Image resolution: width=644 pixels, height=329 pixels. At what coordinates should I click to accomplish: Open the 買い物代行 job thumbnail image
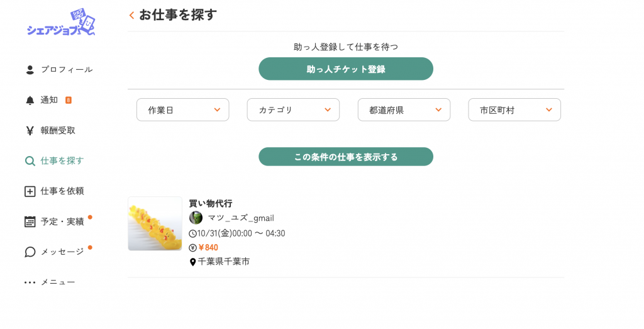(155, 224)
